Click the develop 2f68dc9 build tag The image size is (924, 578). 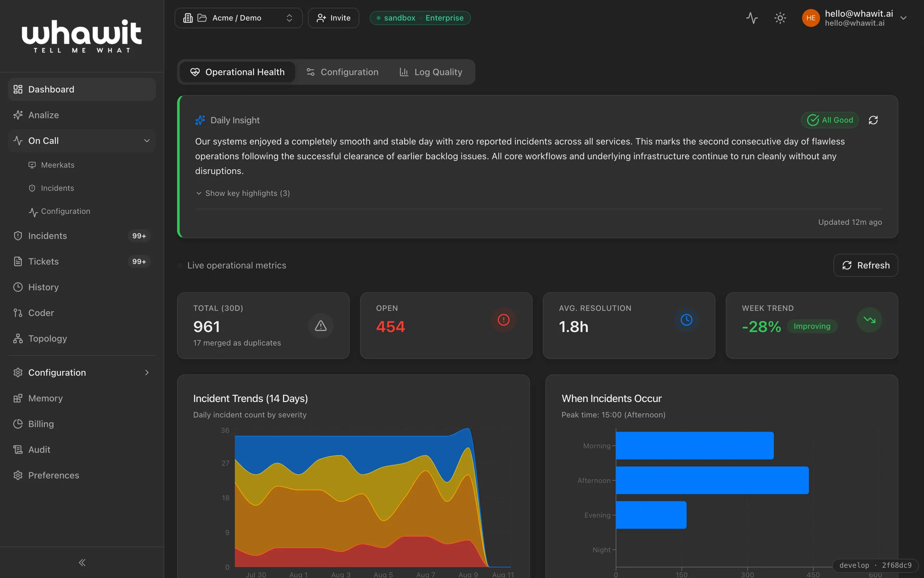(x=875, y=565)
